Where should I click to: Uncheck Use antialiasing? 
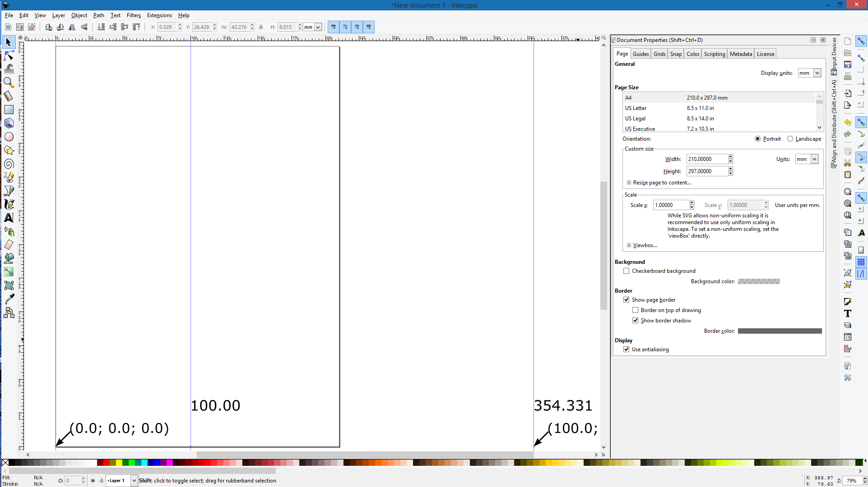626,349
